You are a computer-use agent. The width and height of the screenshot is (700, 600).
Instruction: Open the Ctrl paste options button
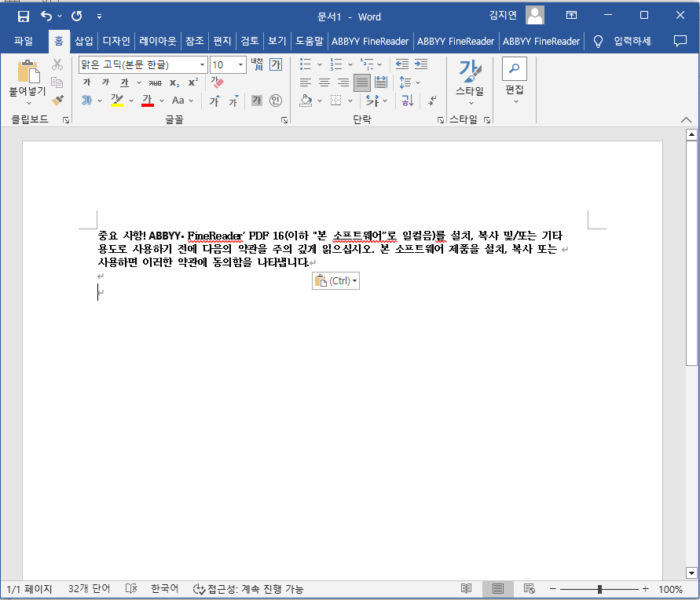click(335, 280)
